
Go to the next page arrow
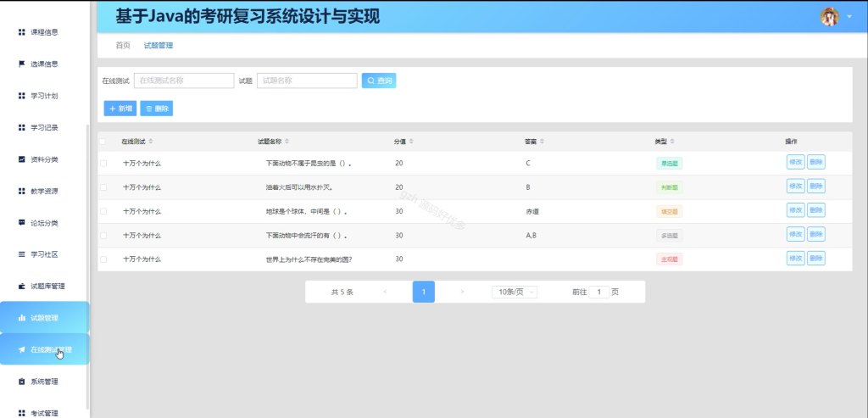click(462, 292)
